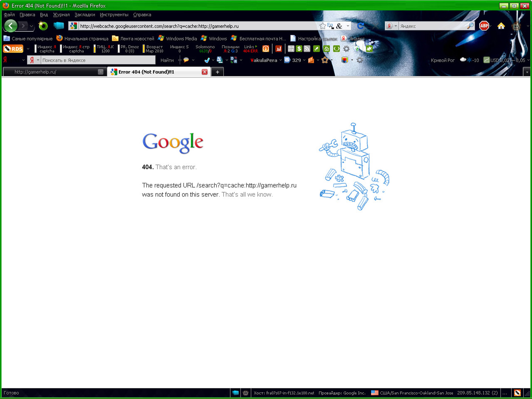Open the Бесплатная почта bookmark
Screen dimensions: 532x399
coord(259,39)
